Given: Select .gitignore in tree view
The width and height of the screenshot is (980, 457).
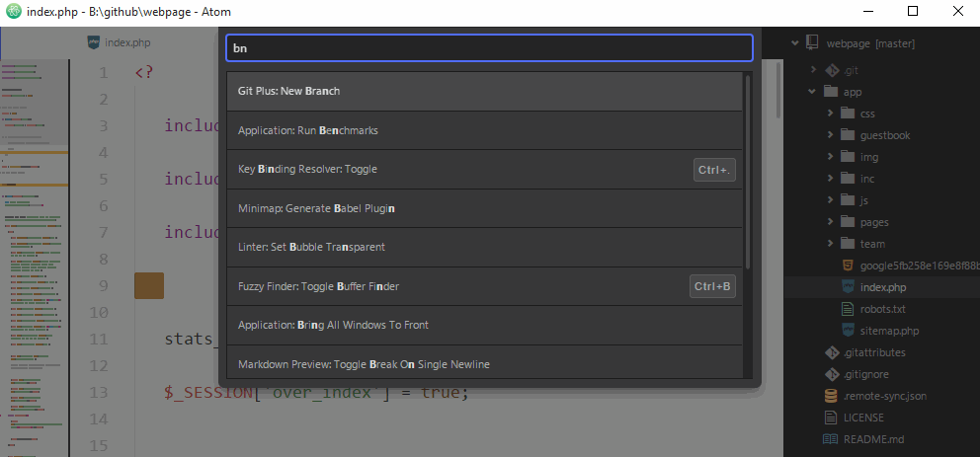Looking at the screenshot, I should pos(866,375).
